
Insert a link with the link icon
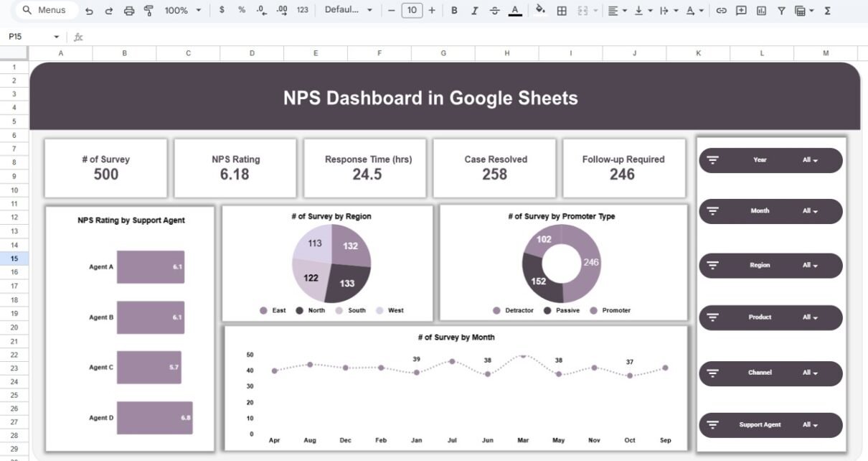pos(722,11)
